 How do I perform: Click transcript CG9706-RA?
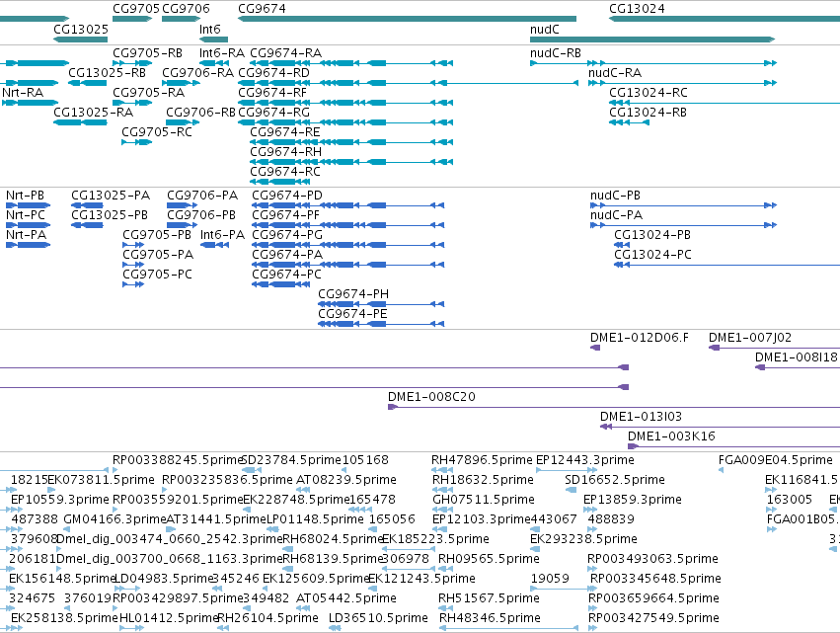pyautogui.click(x=197, y=73)
